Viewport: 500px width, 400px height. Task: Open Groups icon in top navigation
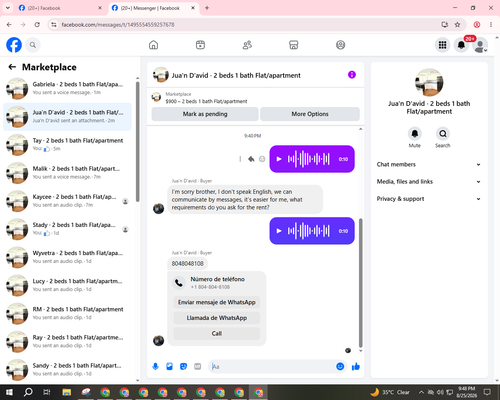340,45
